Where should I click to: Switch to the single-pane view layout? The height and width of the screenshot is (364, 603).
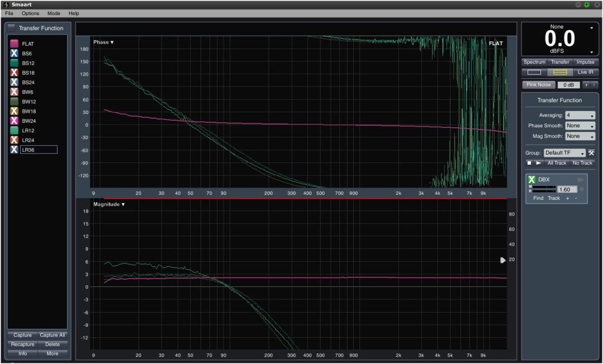[534, 72]
